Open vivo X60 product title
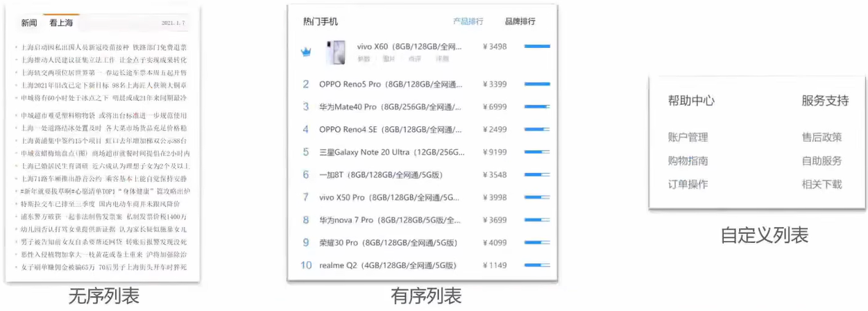 (x=409, y=47)
